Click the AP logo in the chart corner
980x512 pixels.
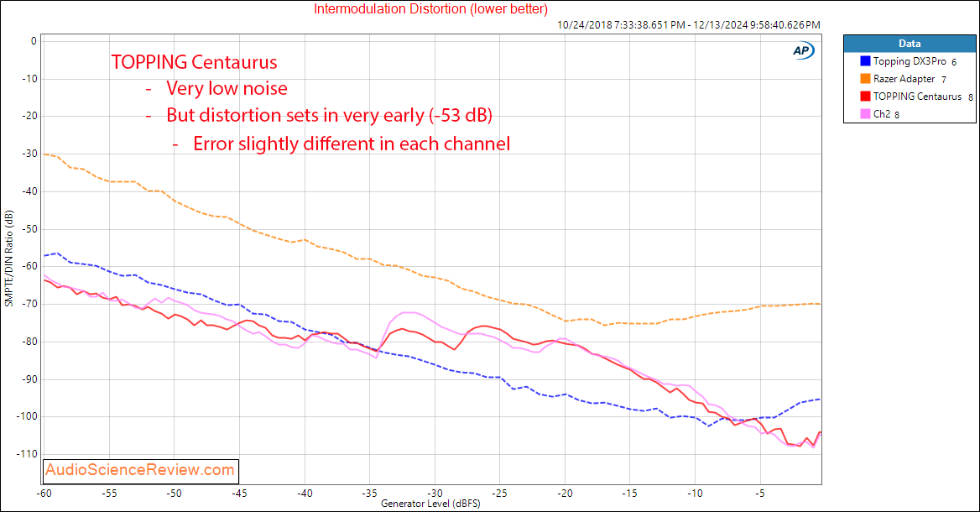(x=803, y=50)
